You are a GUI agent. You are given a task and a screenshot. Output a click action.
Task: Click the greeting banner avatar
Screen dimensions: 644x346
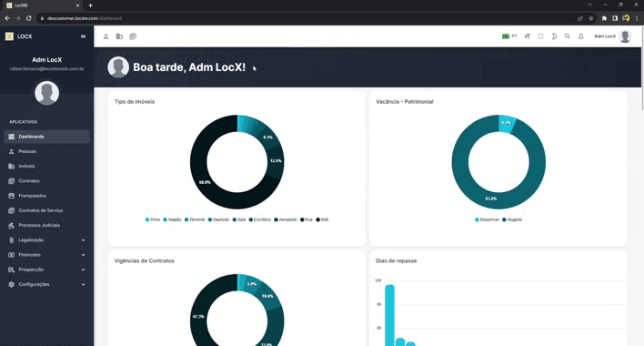tap(118, 67)
